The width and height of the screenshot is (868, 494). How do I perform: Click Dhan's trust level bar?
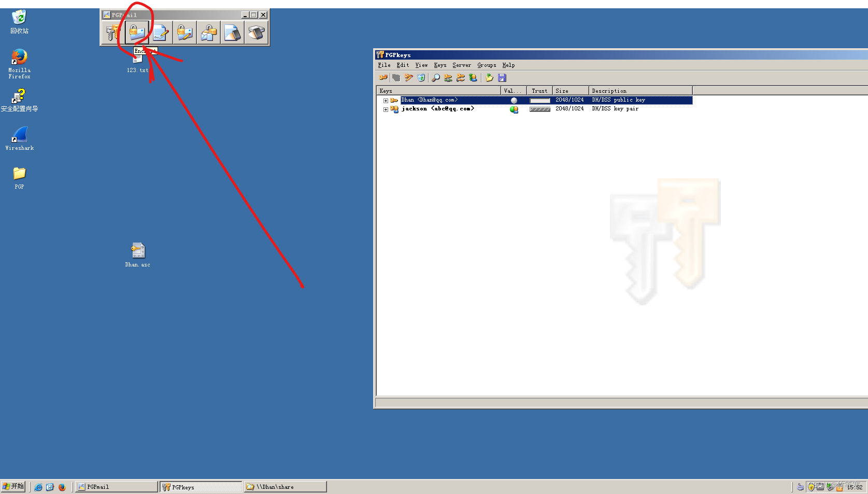[x=540, y=101]
